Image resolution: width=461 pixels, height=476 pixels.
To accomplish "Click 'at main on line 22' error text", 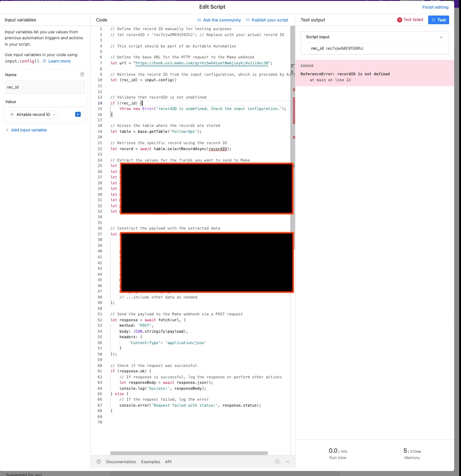I will [x=330, y=80].
